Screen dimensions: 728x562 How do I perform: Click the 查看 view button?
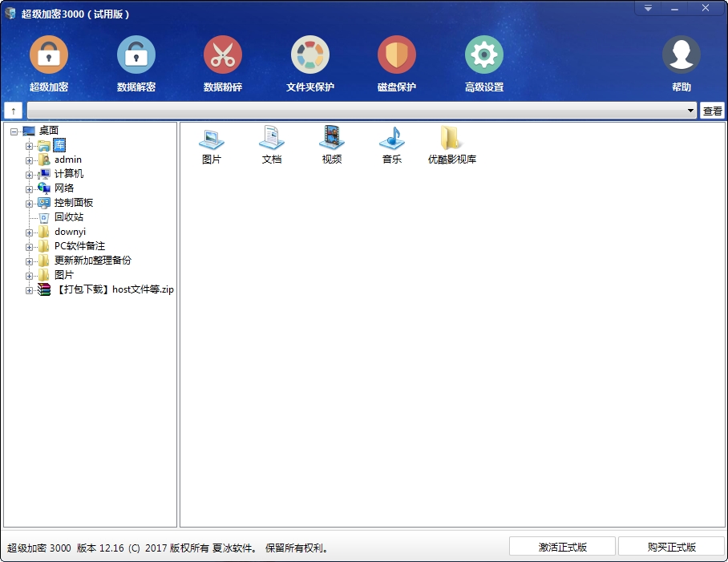coord(712,110)
